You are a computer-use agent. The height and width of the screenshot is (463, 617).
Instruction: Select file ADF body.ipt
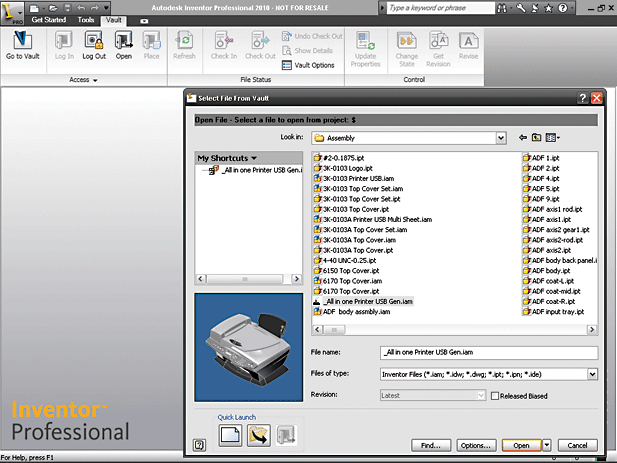pos(547,271)
